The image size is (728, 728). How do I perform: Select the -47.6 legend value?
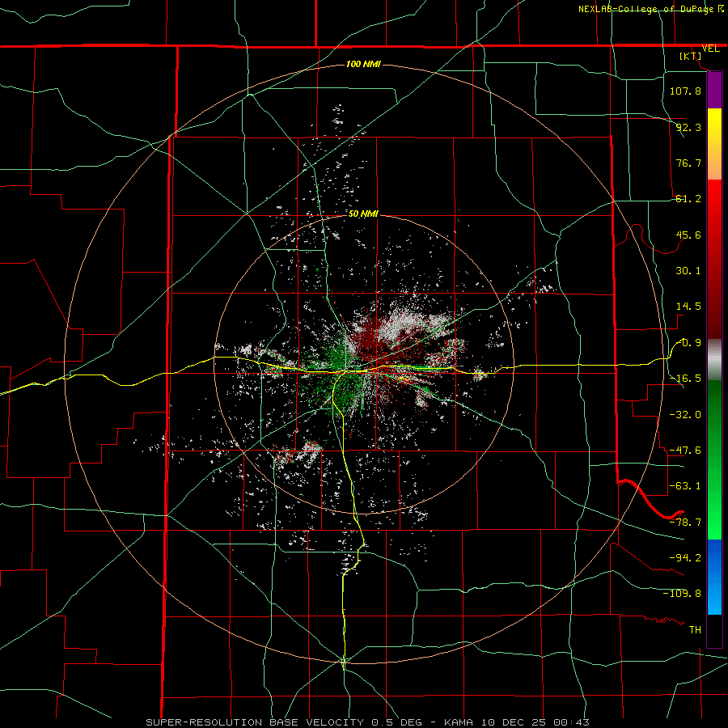click(x=685, y=451)
